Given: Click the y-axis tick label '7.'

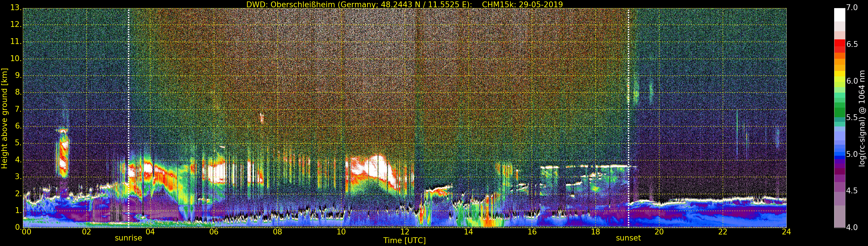Looking at the screenshot, I should click(x=18, y=109).
